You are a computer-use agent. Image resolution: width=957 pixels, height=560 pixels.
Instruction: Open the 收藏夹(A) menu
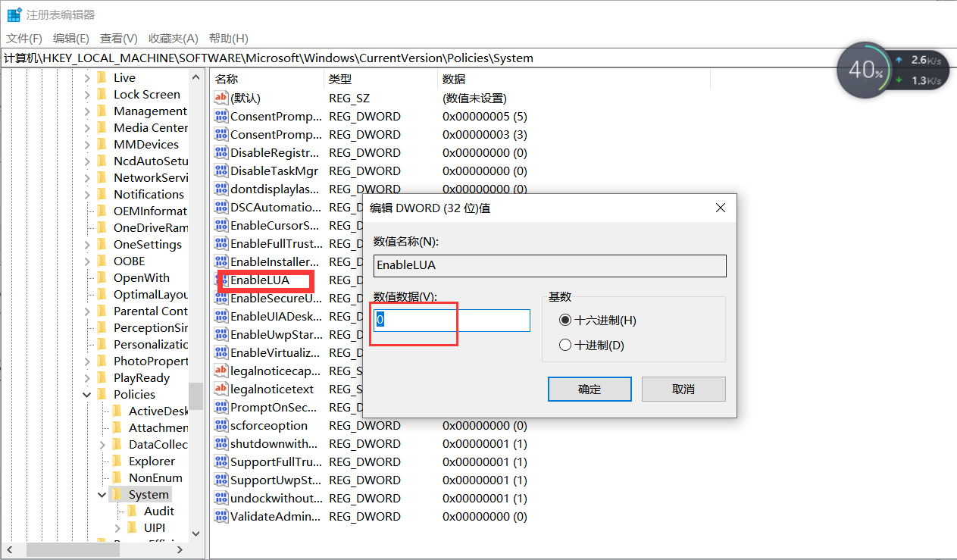(x=173, y=38)
